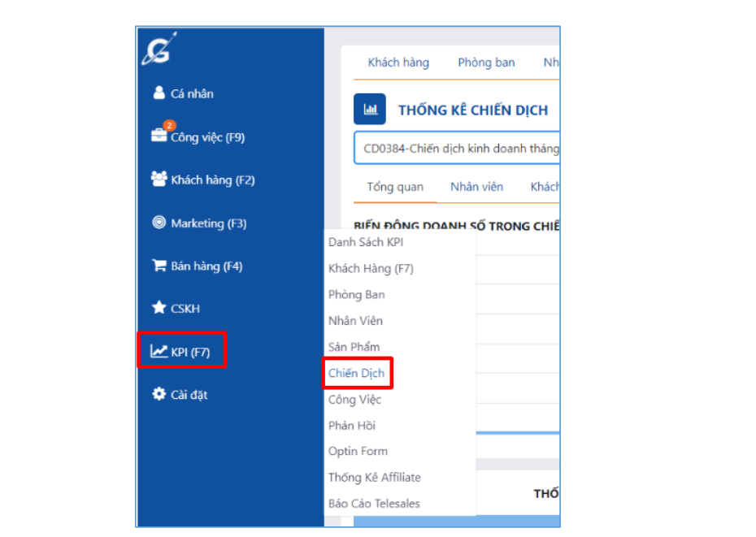Click the G logo in the sidebar
The width and height of the screenshot is (756, 537).
click(x=159, y=50)
